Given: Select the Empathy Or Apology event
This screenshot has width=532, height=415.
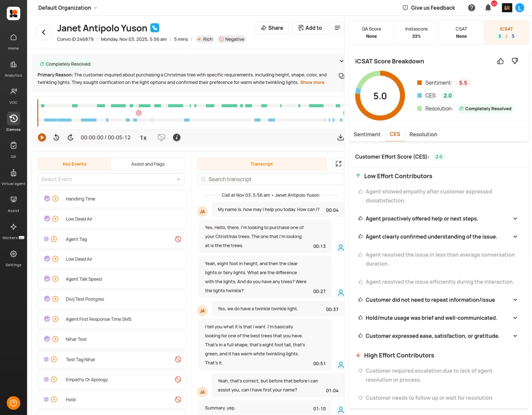Looking at the screenshot, I should click(112, 379).
